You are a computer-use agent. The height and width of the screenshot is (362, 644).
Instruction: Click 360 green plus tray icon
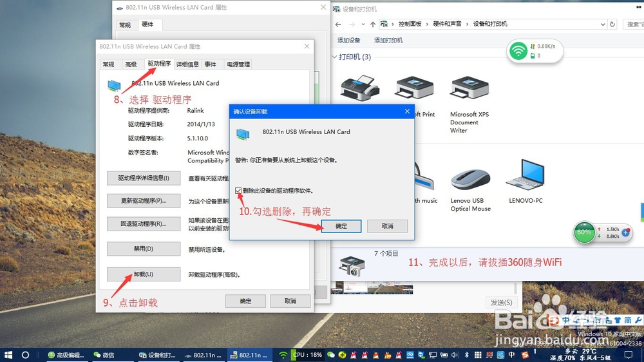coord(342,355)
